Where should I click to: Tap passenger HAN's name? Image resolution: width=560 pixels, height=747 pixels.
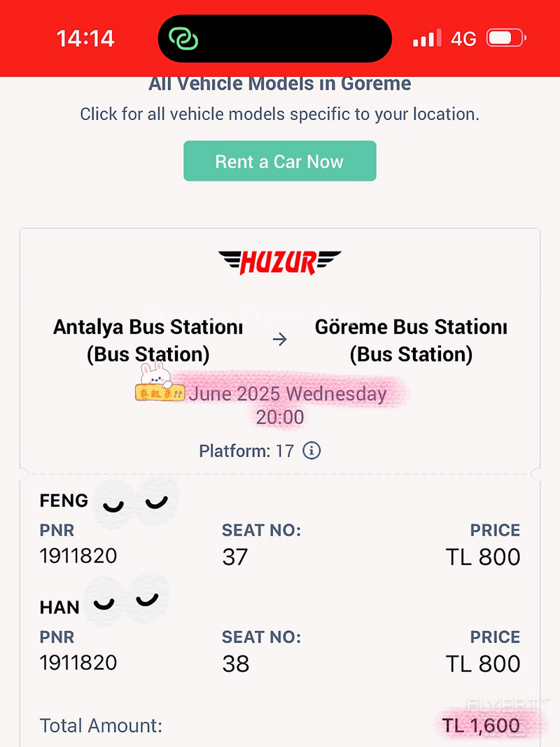(59, 608)
